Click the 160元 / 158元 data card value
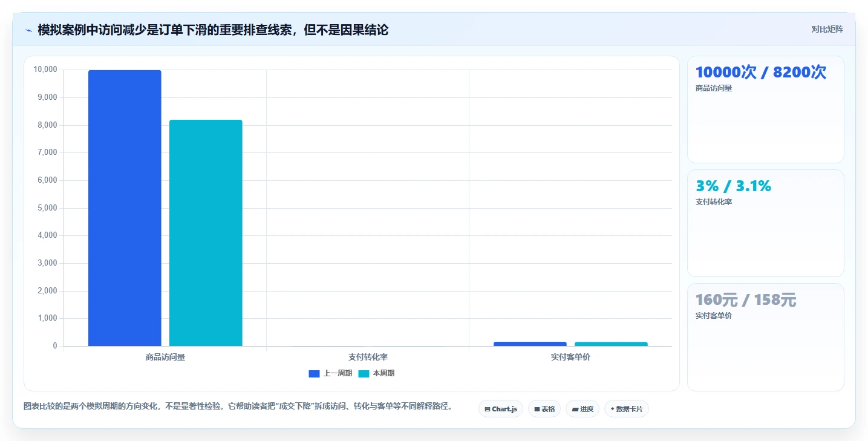The width and height of the screenshot is (868, 441). (x=746, y=299)
